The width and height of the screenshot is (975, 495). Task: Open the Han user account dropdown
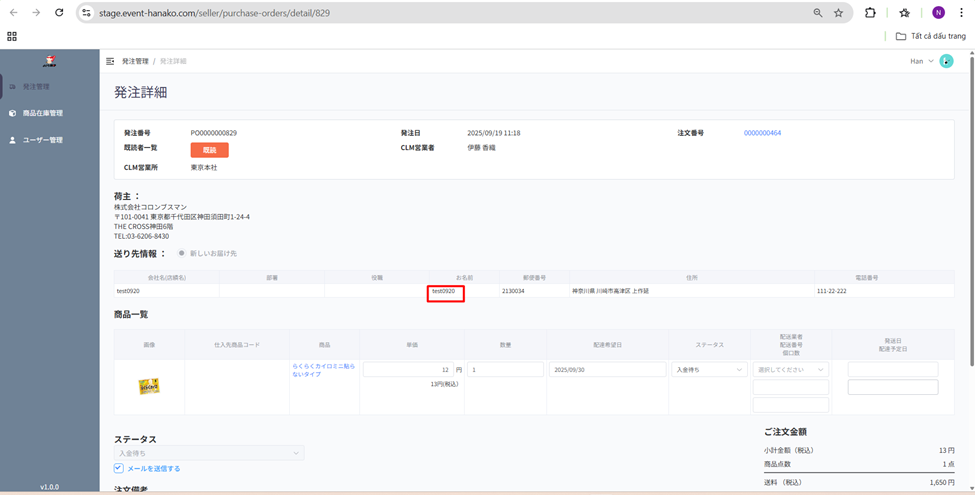point(921,61)
